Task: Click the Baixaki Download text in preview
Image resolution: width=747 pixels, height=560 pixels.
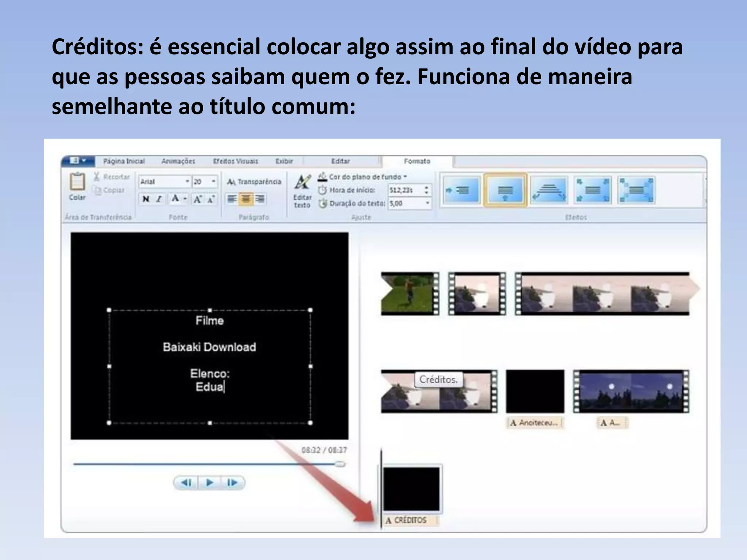Action: [x=209, y=347]
